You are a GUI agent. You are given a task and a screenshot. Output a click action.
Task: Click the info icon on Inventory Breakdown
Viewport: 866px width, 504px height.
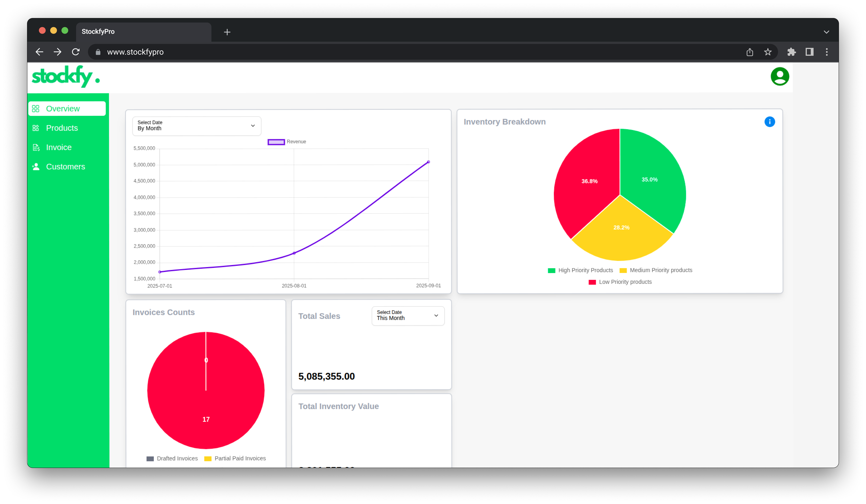coord(770,122)
